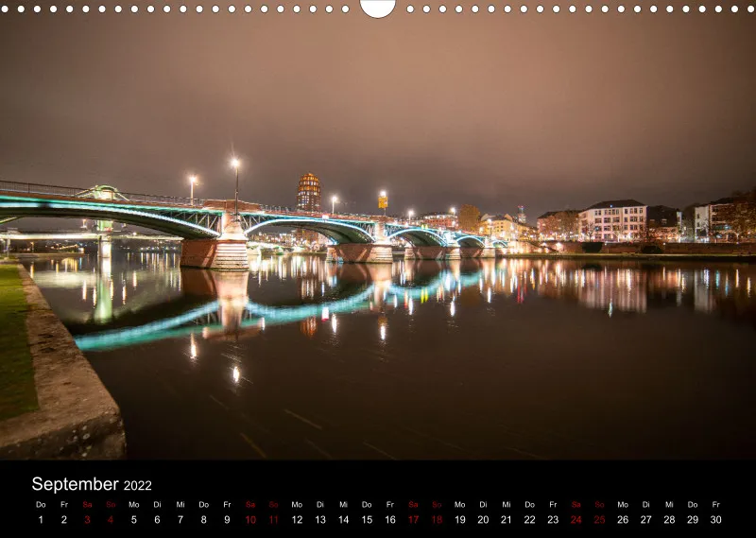The width and height of the screenshot is (756, 538).
Task: Select day 19 in the calendar
Action: pos(460,520)
